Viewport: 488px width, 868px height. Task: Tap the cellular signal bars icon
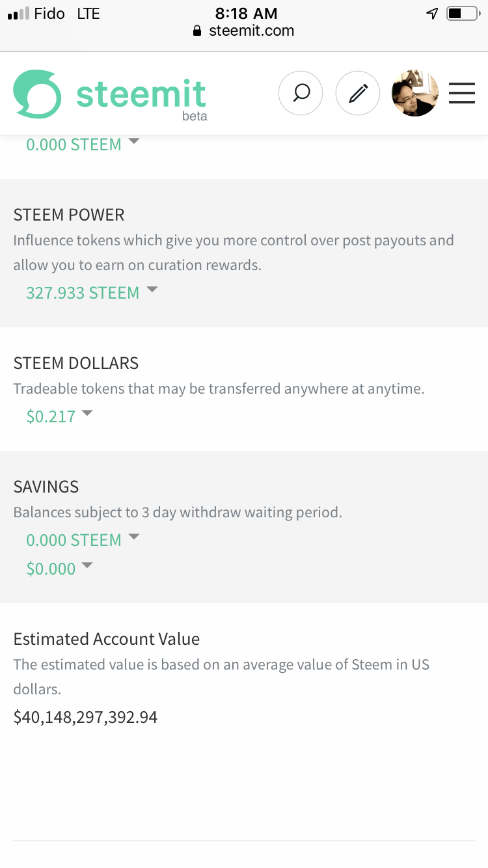(x=19, y=14)
